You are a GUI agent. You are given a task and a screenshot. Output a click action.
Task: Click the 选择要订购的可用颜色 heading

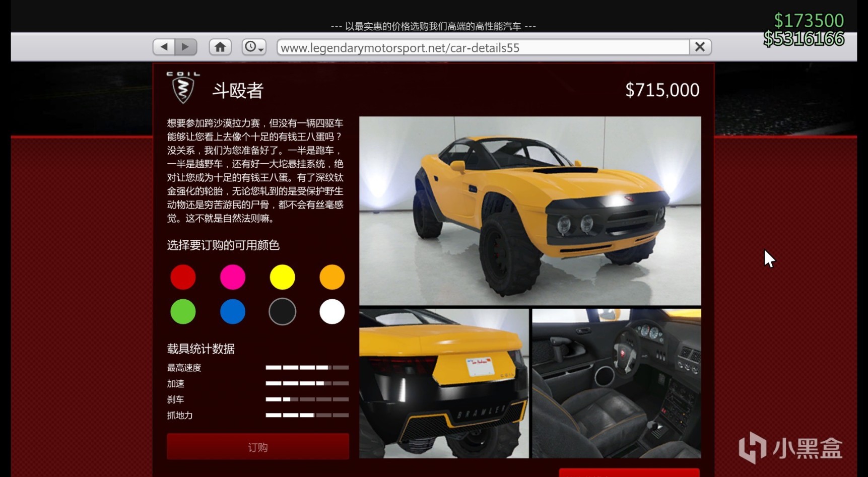click(x=223, y=245)
